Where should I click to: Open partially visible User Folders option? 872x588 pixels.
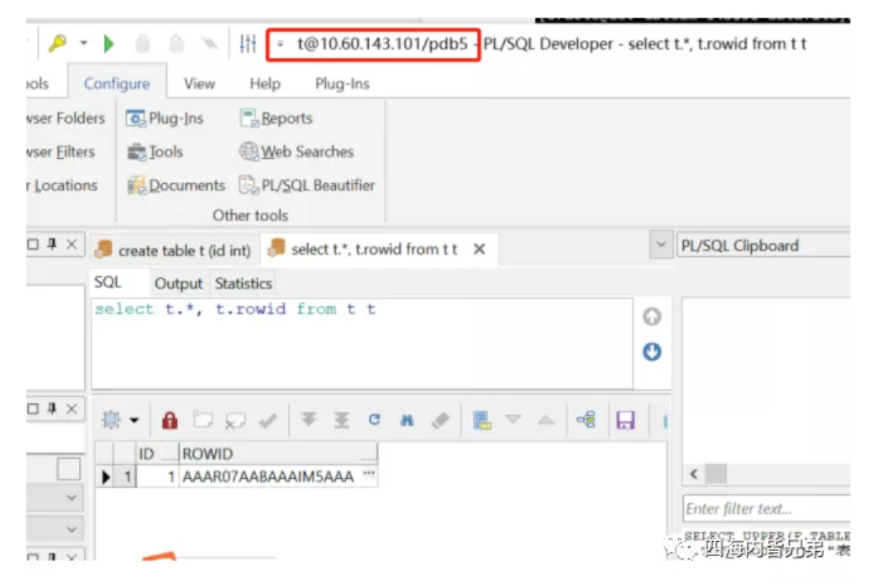coord(66,118)
